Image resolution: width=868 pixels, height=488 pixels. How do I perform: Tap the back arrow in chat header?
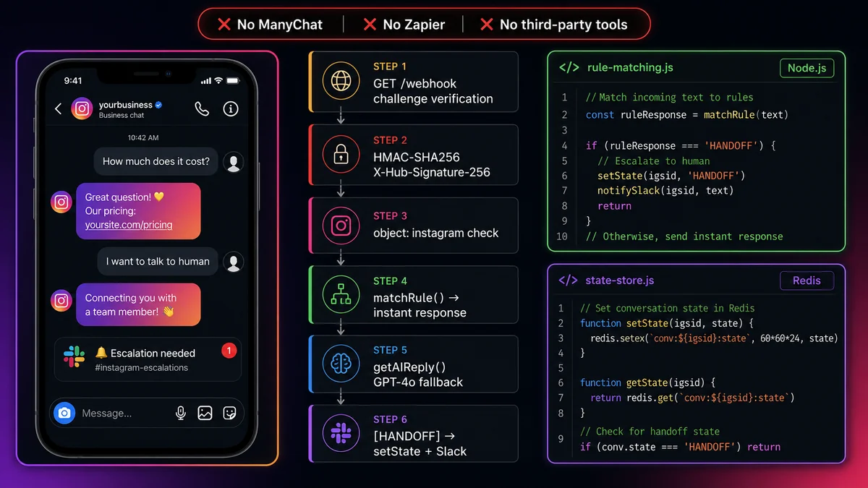[59, 109]
